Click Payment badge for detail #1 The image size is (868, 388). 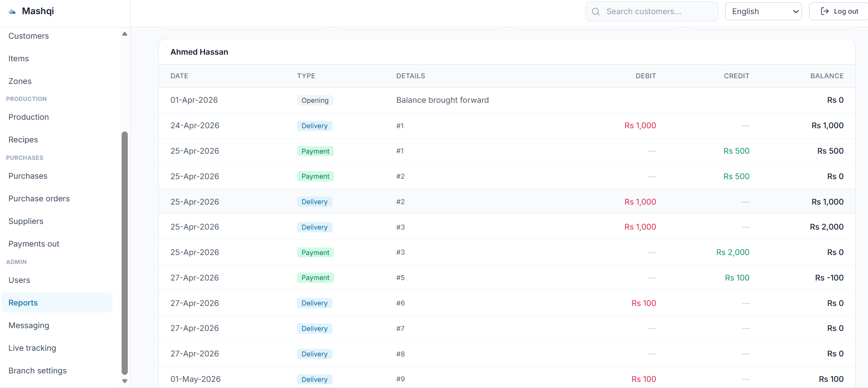click(x=315, y=151)
